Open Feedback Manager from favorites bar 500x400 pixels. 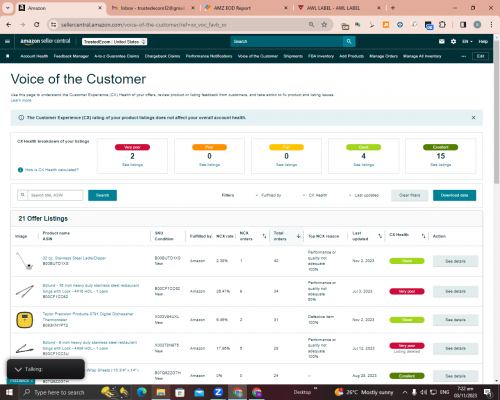71,56
